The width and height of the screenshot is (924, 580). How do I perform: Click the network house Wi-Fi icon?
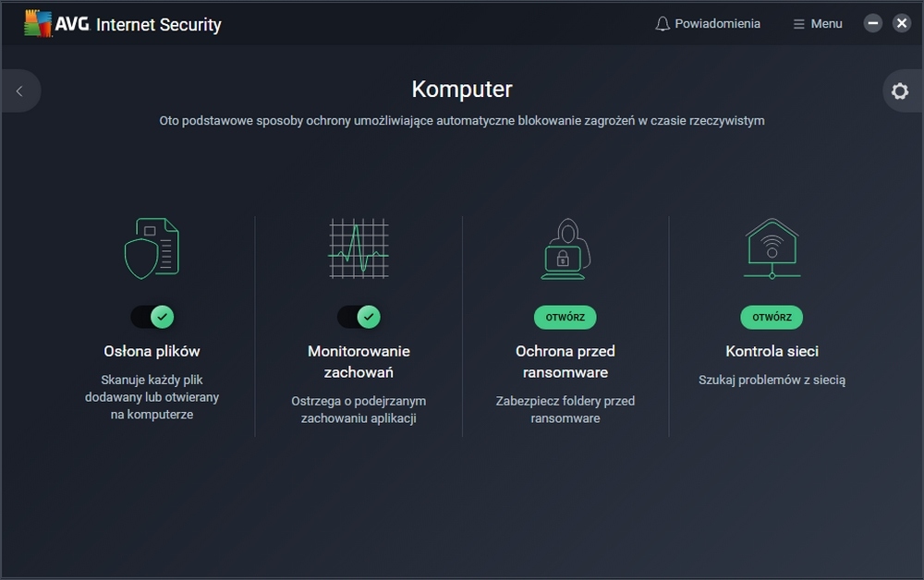tap(772, 248)
